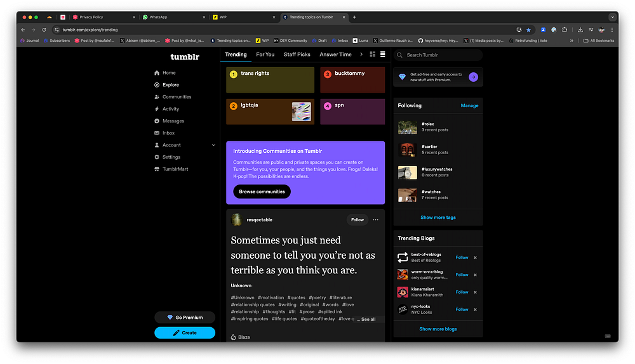Dismiss worm-on-a-blog suggestion
Viewport: 635px width, 364px height.
[475, 275]
